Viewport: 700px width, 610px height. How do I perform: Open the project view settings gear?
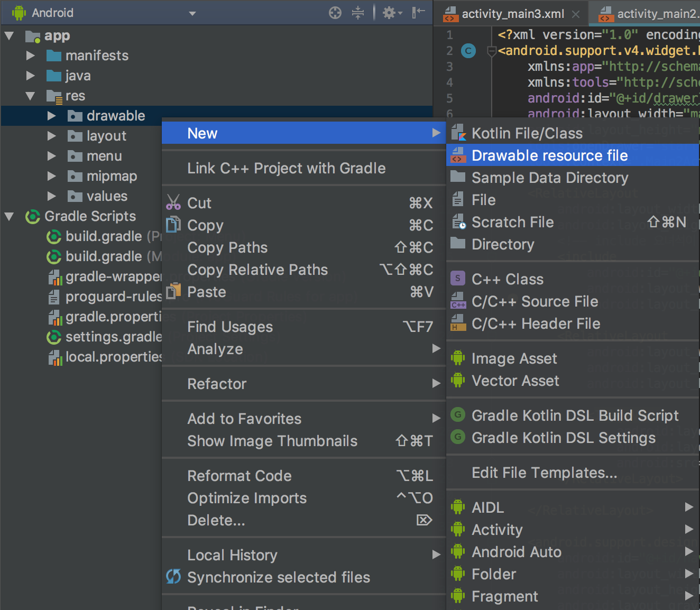pyautogui.click(x=392, y=13)
